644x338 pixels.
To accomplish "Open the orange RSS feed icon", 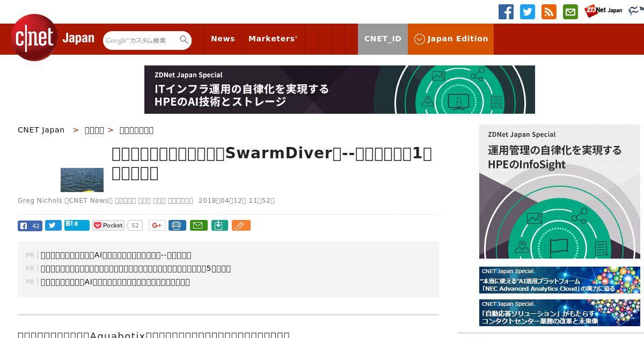I will (x=549, y=12).
